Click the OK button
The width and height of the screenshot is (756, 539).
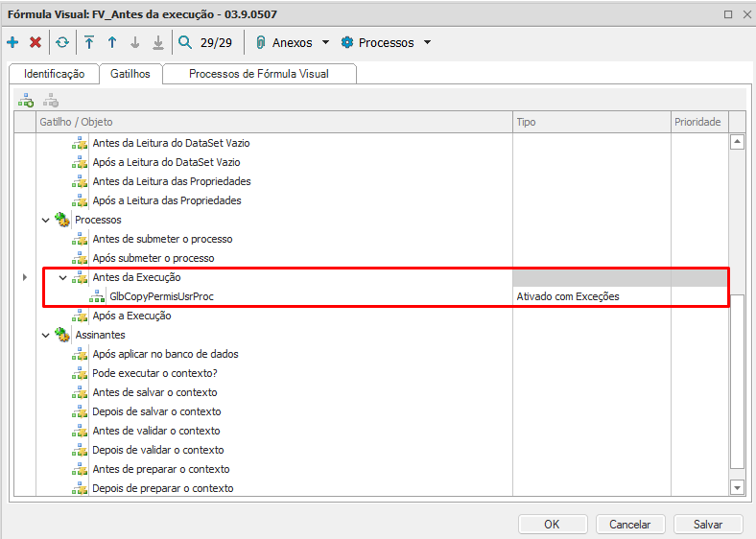point(553,524)
